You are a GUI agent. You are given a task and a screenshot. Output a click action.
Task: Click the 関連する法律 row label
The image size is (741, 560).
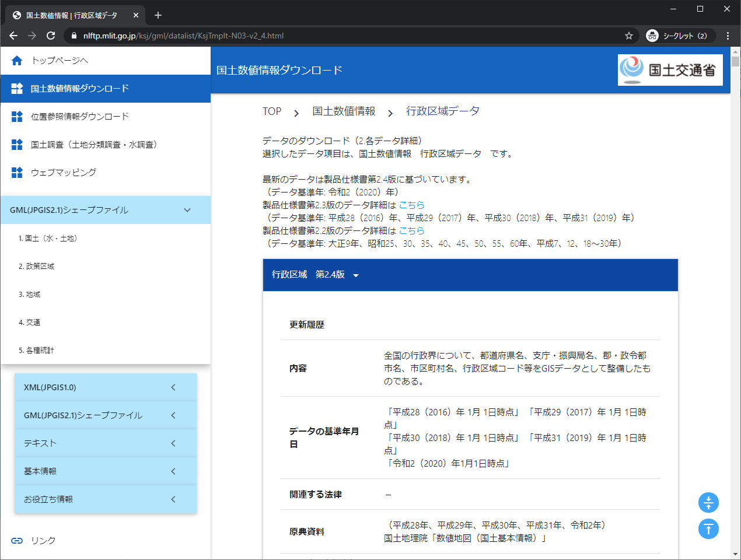click(x=316, y=495)
